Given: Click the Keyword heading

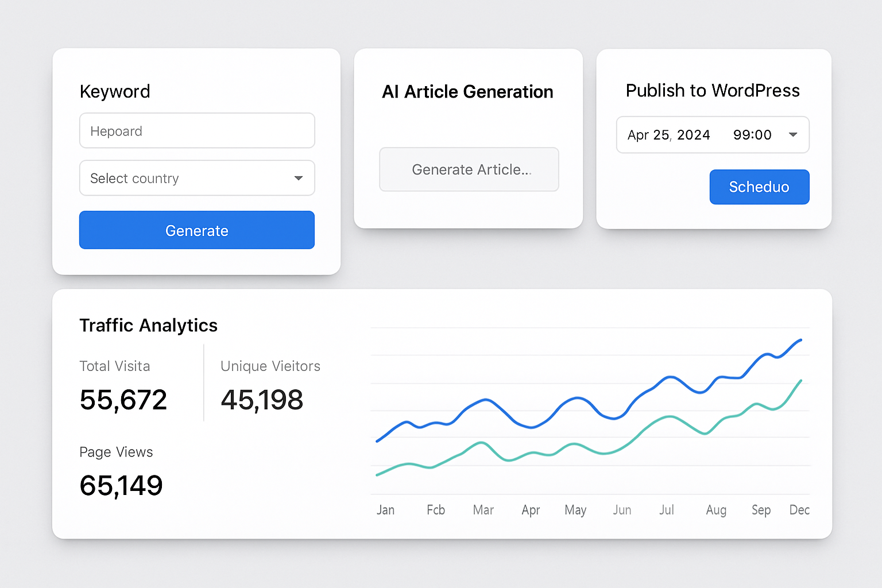Looking at the screenshot, I should point(115,91).
